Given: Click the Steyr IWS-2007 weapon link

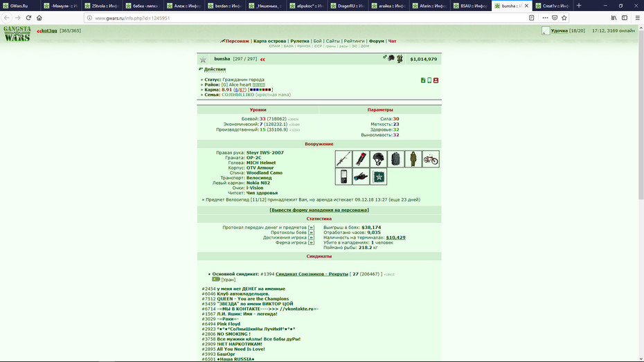Looking at the screenshot, I should pos(265,153).
